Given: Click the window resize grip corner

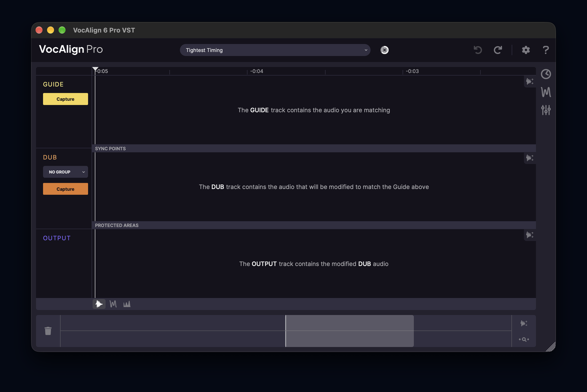Looking at the screenshot, I should [551, 347].
